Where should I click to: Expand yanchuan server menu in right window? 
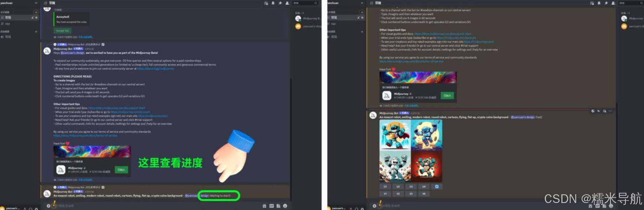pos(362,3)
